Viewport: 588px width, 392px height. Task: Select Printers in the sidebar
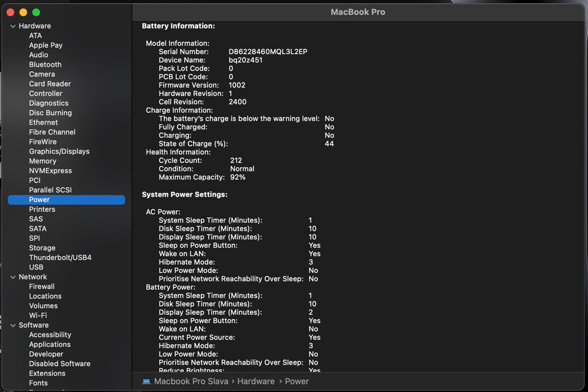42,209
